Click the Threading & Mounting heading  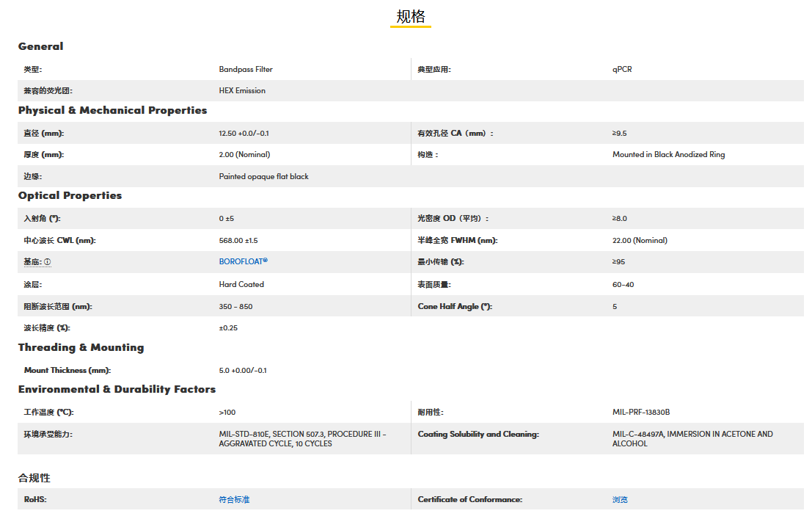click(81, 347)
